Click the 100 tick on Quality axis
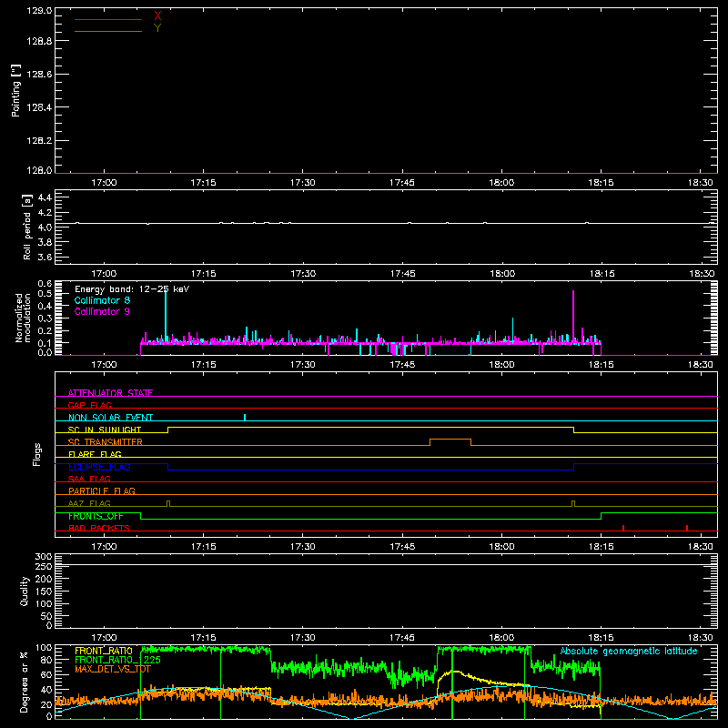728x728 pixels. pos(44,604)
